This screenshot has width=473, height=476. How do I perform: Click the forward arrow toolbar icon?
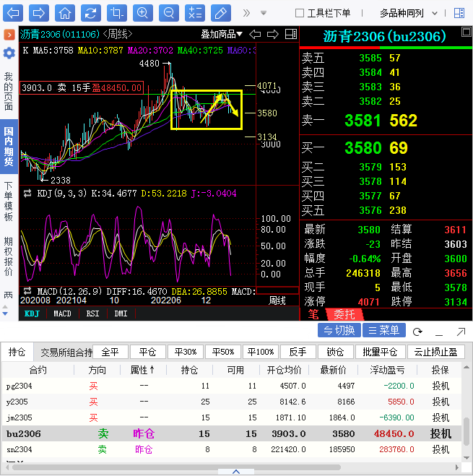(39, 13)
